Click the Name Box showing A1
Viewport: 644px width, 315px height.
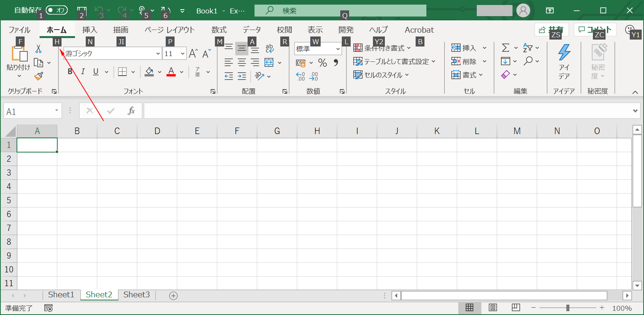click(x=29, y=111)
